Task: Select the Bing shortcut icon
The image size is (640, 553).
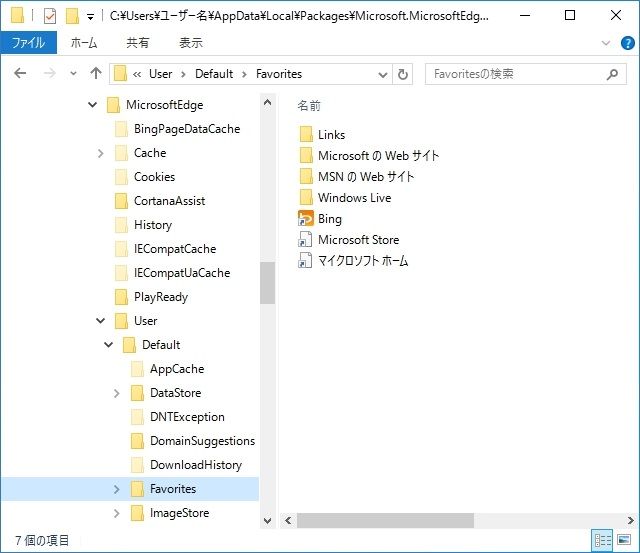Action: click(x=306, y=218)
